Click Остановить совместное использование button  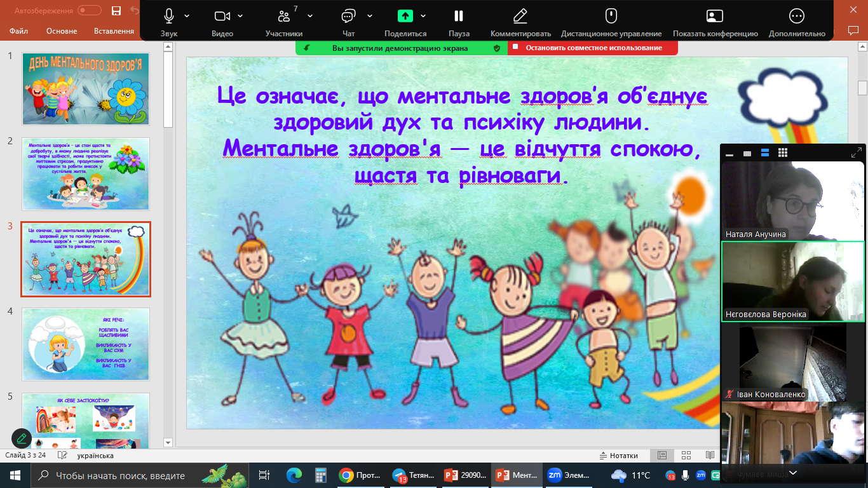[x=593, y=48]
